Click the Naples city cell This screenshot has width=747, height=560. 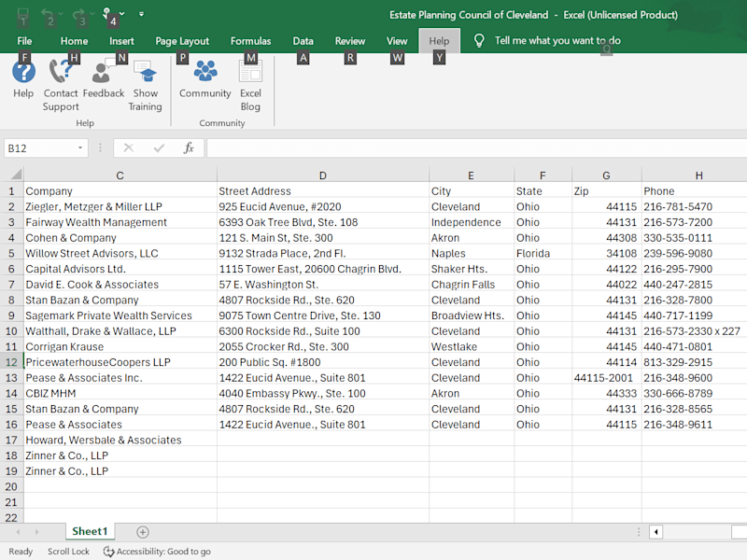click(472, 253)
